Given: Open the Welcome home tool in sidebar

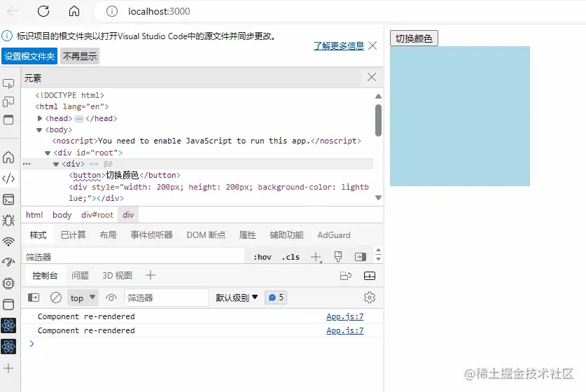Looking at the screenshot, I should tap(8, 157).
